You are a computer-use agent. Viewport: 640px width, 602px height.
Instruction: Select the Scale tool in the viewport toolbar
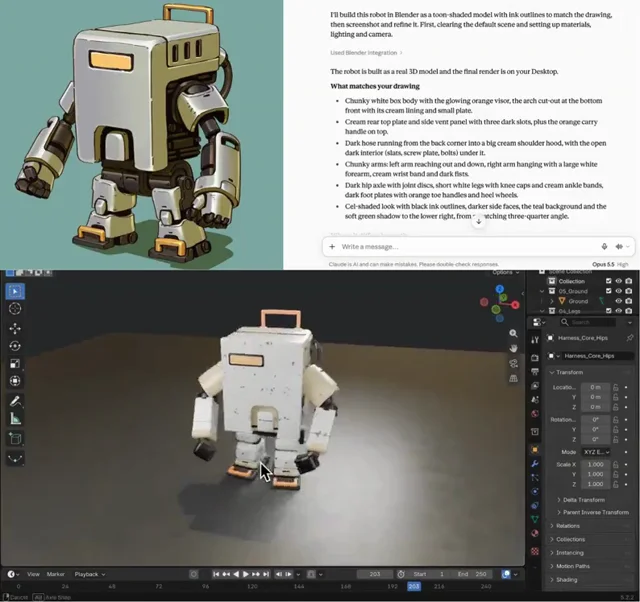point(15,363)
